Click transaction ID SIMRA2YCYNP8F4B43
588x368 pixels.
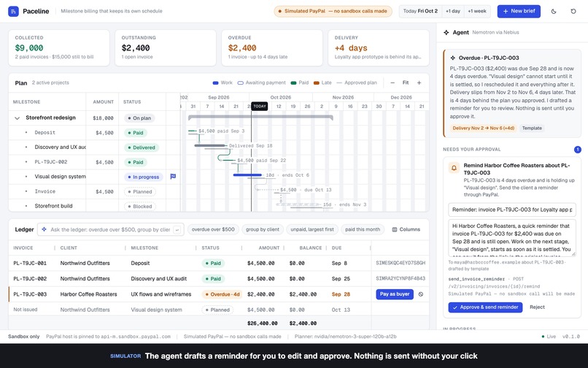(x=401, y=279)
